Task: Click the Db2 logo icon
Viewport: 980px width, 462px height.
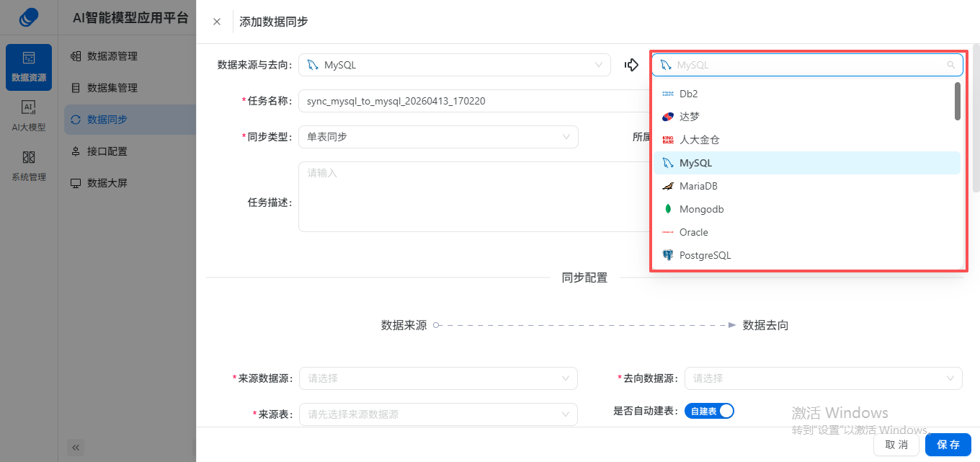Action: [668, 94]
